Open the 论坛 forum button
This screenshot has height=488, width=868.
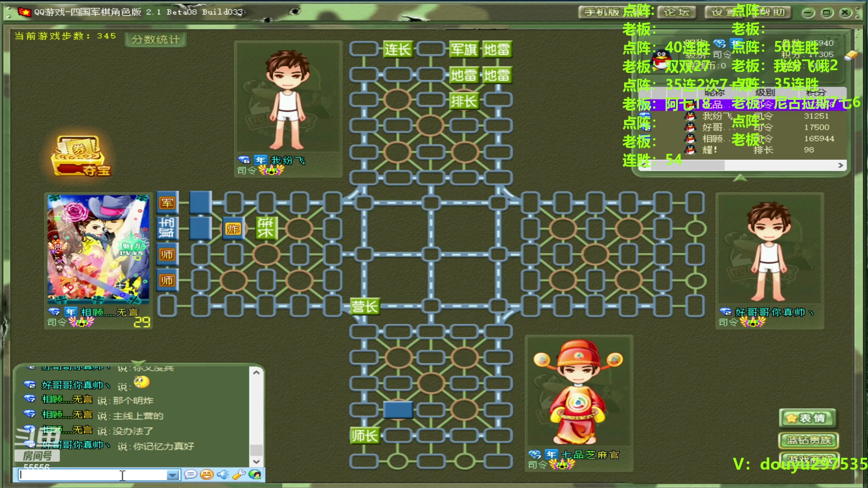676,12
